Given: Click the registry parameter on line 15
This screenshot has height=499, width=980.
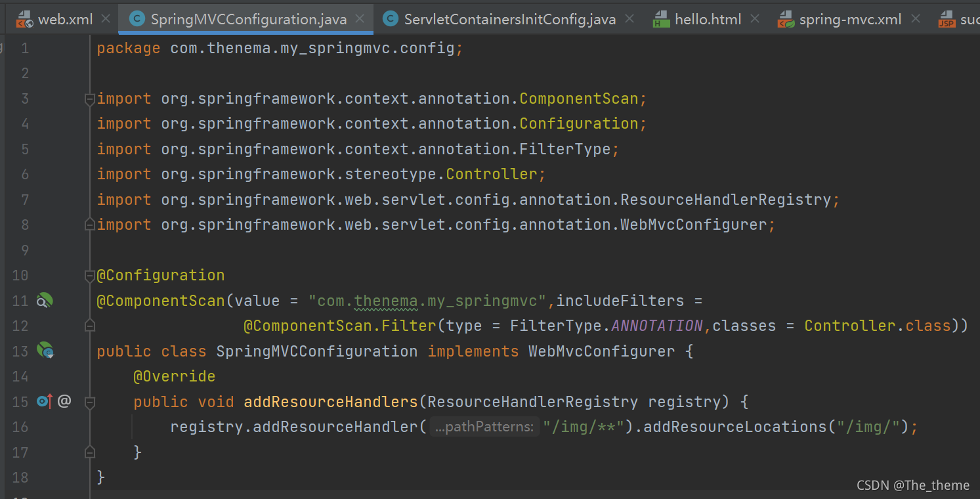Looking at the screenshot, I should pos(685,401).
